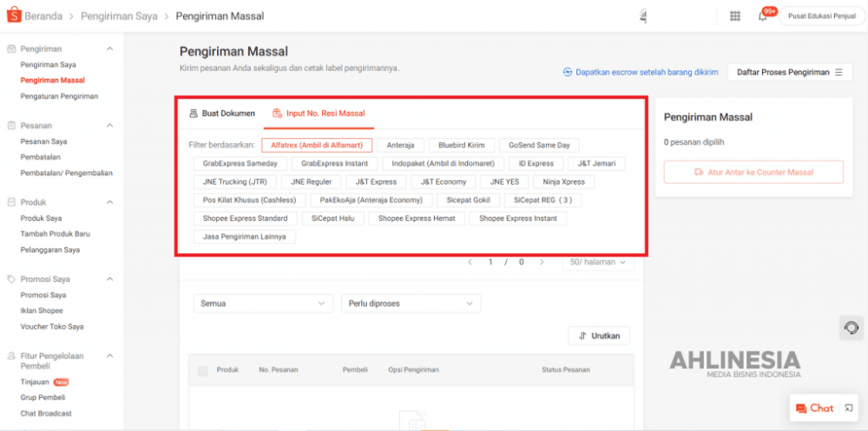The height and width of the screenshot is (431, 868).
Task: Click the customer support headset icon
Action: [x=852, y=328]
